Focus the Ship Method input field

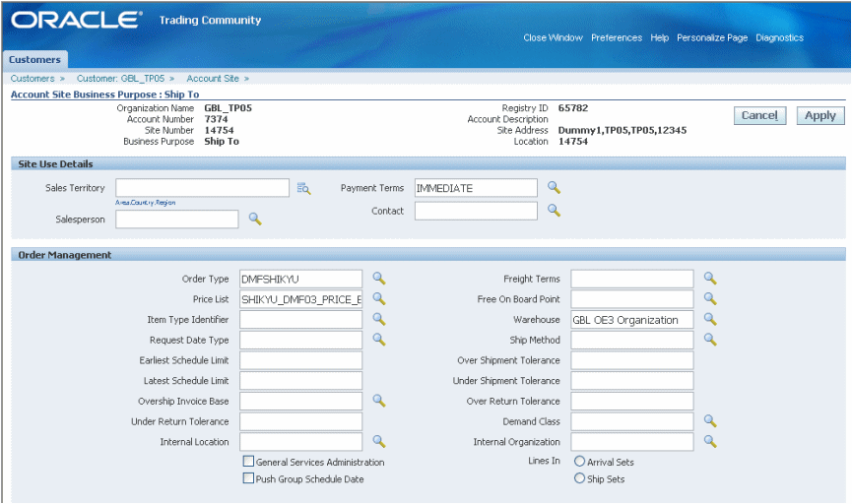632,340
